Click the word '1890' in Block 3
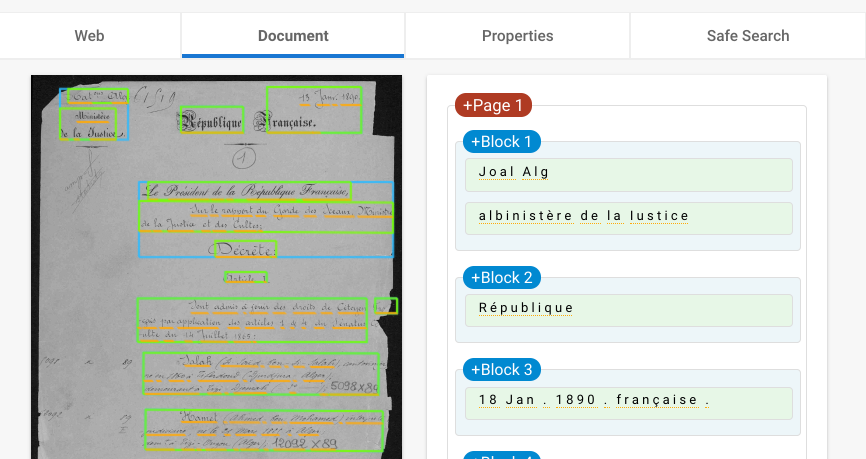 pos(576,399)
